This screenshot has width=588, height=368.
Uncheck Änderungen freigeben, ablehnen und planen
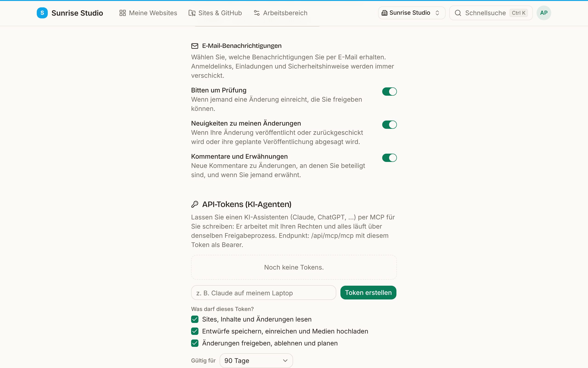point(195,343)
